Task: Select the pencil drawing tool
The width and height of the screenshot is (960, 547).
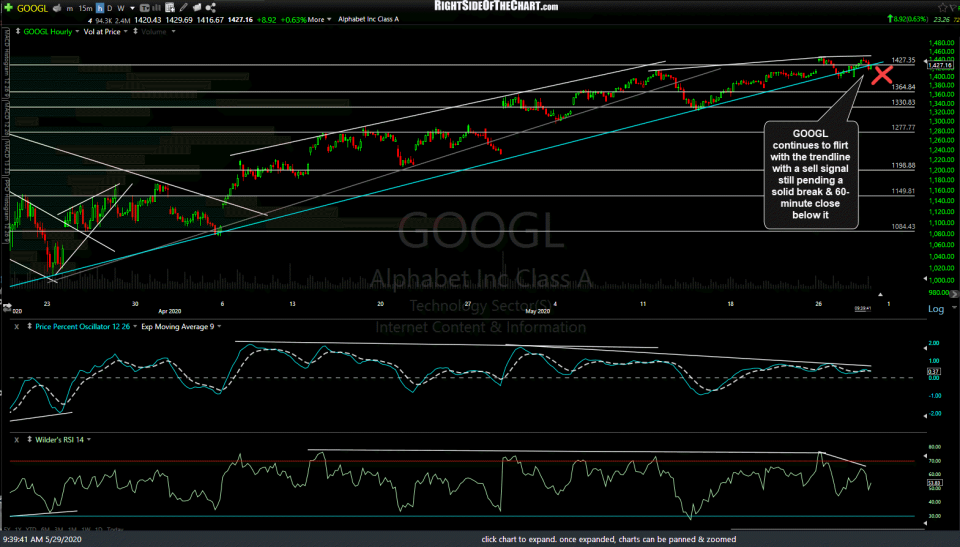Action: coord(183,8)
